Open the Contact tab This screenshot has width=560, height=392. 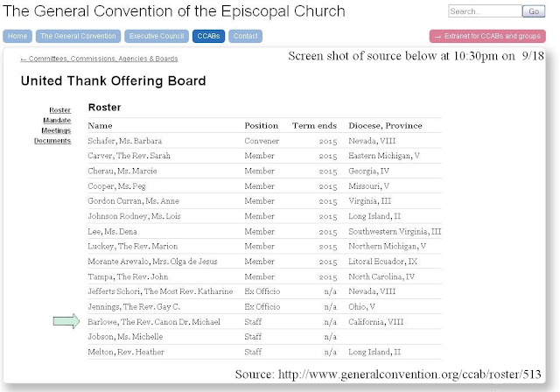click(245, 36)
